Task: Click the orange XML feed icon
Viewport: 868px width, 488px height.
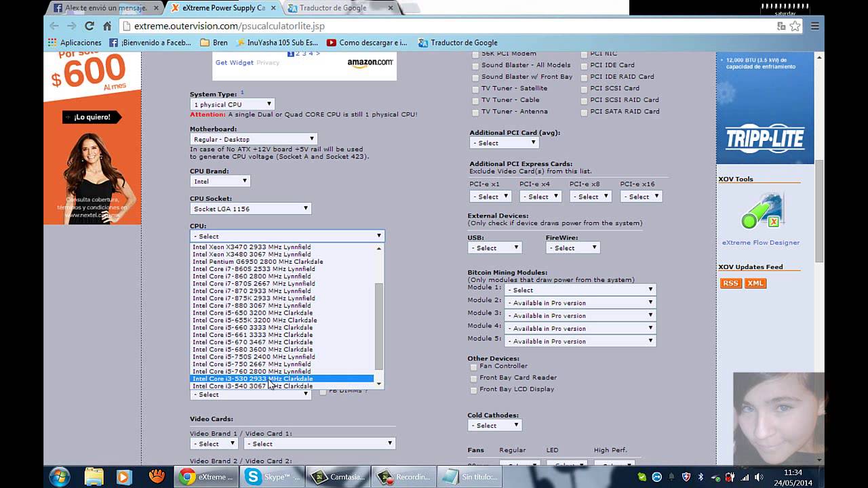Action: point(755,283)
